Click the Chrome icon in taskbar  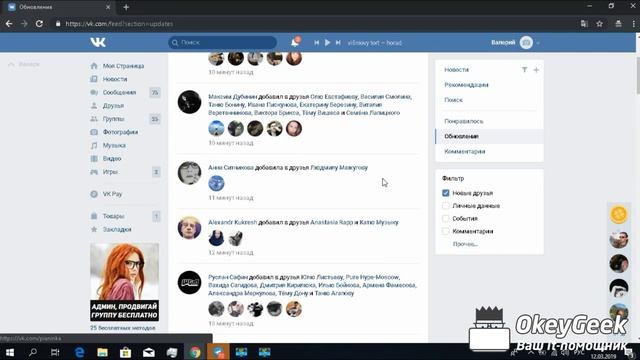pos(195,352)
